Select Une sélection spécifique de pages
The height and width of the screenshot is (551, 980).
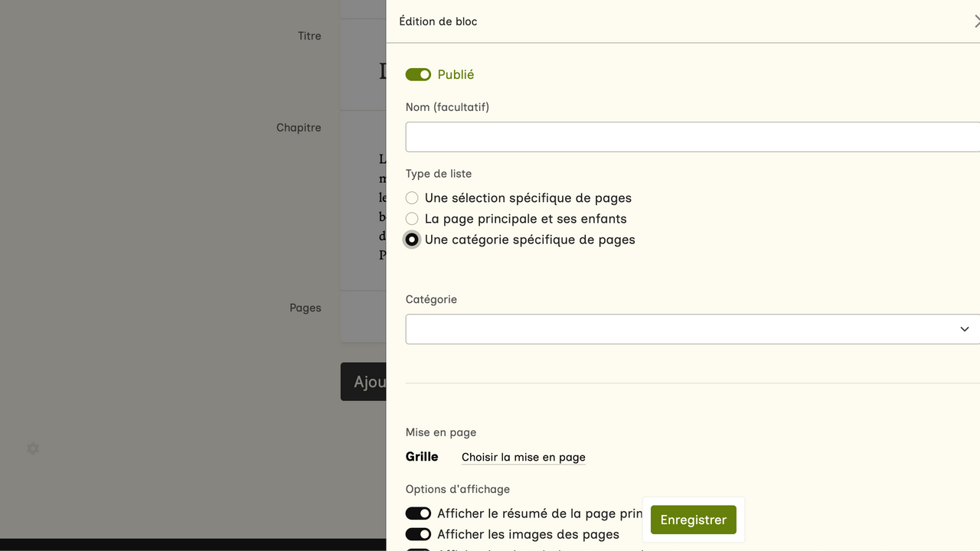(x=412, y=198)
